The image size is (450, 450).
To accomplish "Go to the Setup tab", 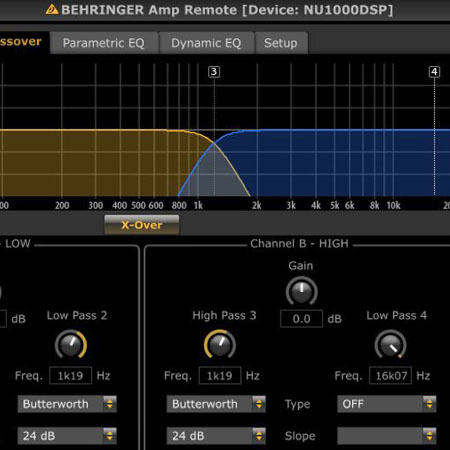I will pyautogui.click(x=281, y=43).
